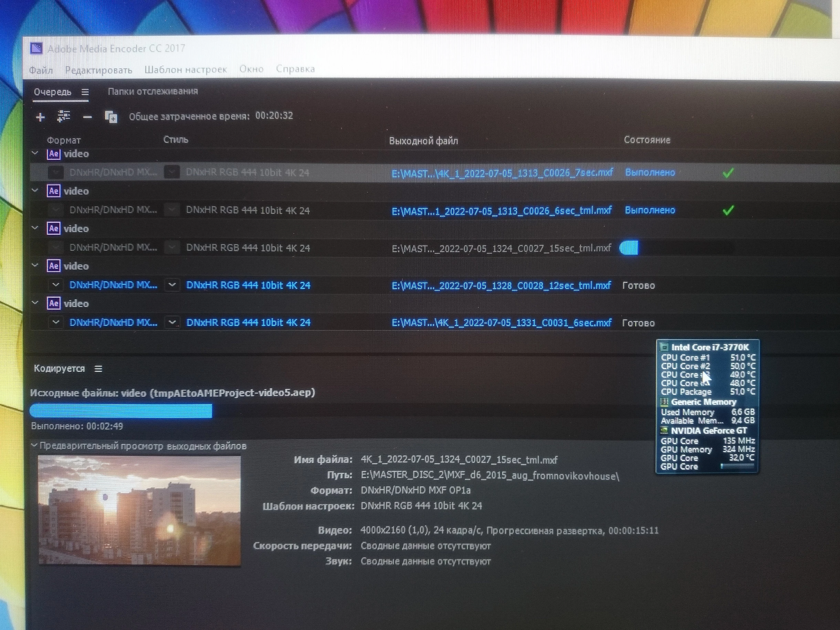Click the Add Source plus icon
The width and height of the screenshot is (840, 630).
(40, 117)
